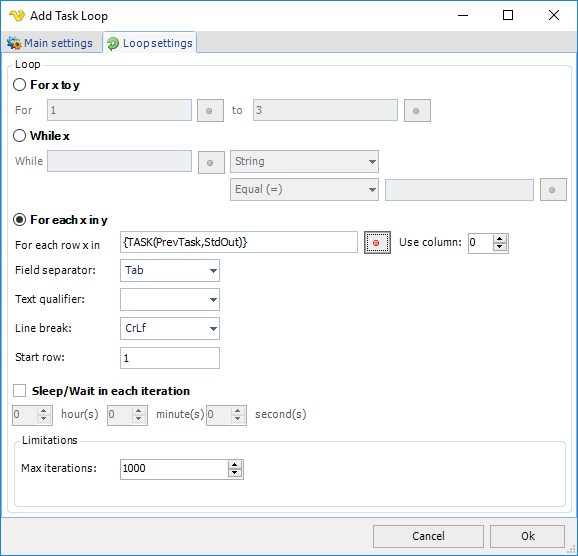
Task: Click the variable button next to the Equal value field
Action: coord(553,190)
